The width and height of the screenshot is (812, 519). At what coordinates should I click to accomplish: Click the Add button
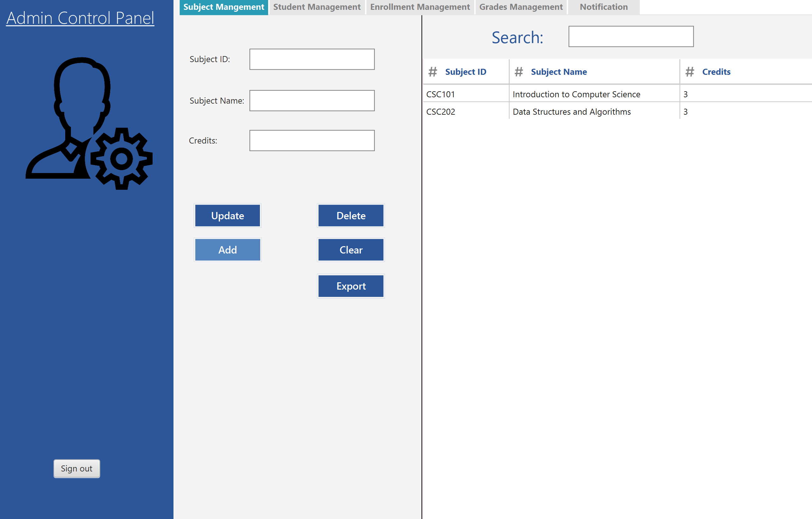228,250
